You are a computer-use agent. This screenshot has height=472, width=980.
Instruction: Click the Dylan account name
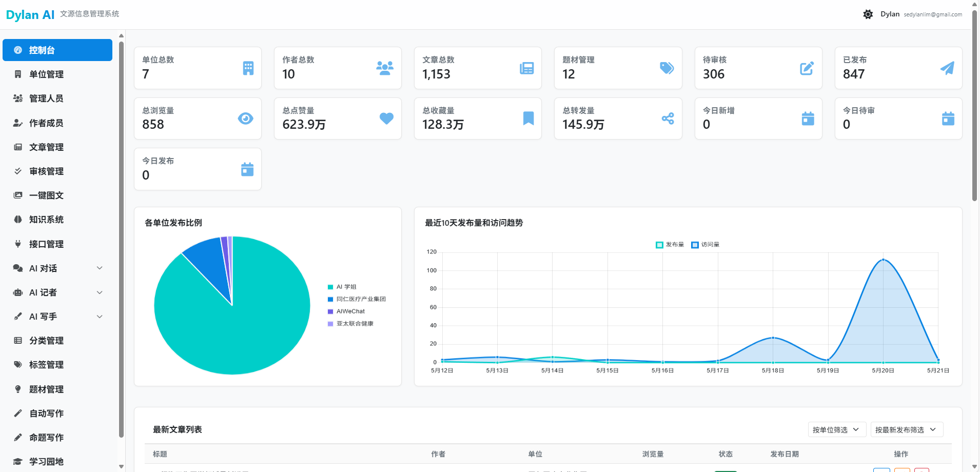(890, 14)
